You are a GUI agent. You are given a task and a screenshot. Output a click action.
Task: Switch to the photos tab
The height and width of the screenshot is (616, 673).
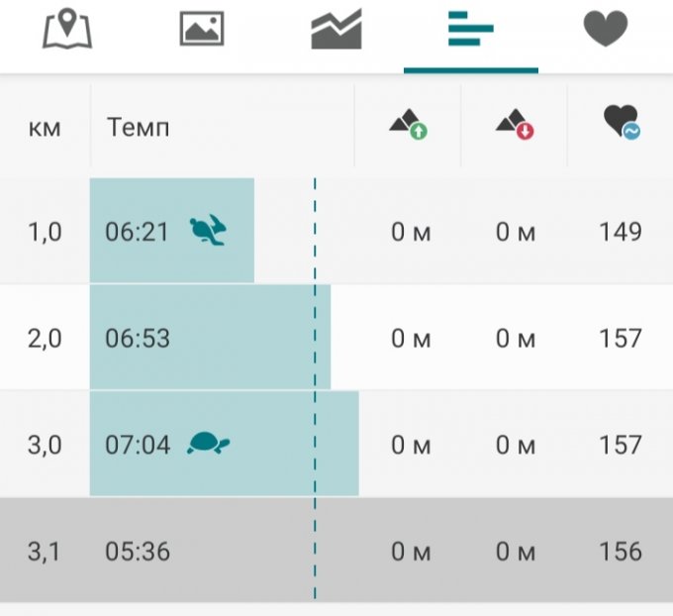coord(202,30)
